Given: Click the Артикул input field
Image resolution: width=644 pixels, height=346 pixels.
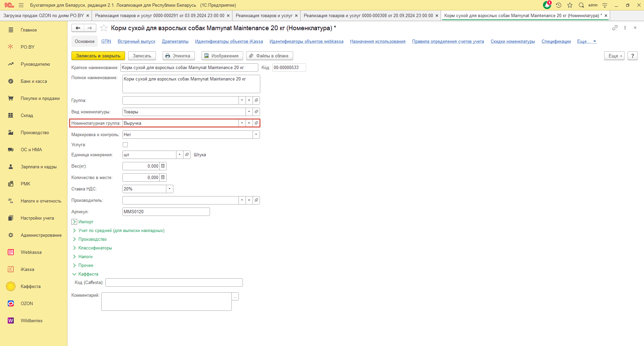Looking at the screenshot, I should pos(166,212).
